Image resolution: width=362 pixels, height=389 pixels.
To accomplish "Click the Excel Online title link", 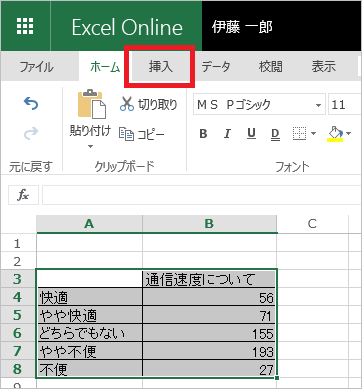I will (x=127, y=27).
